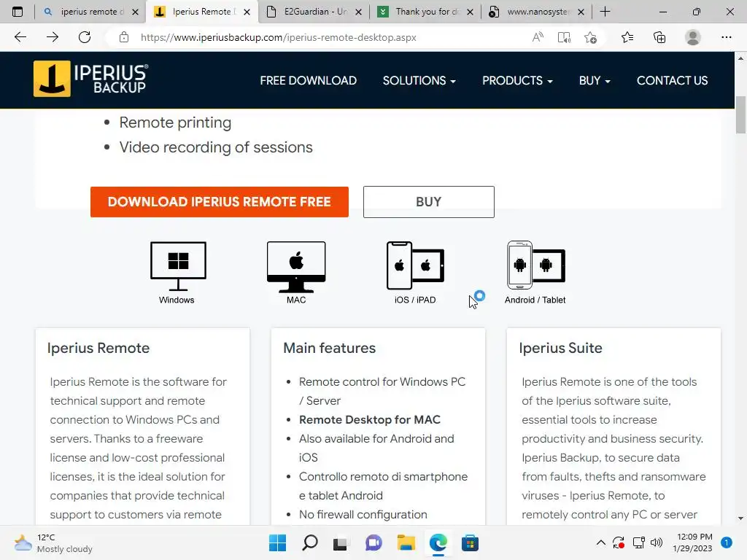Add this page to favorites

tap(591, 37)
